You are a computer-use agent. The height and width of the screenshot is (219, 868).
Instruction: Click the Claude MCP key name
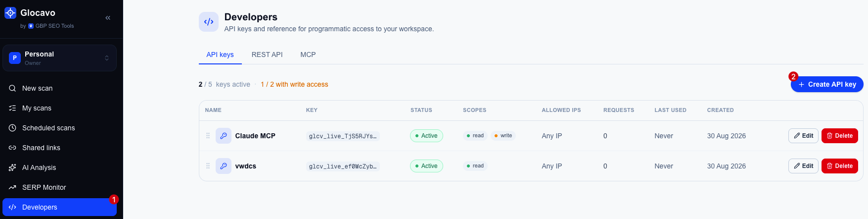(255, 136)
